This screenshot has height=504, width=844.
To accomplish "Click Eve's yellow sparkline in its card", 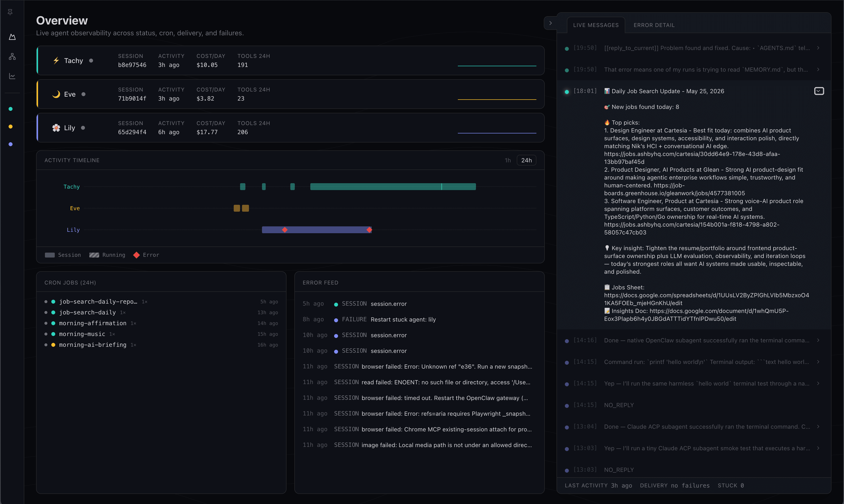I will pyautogui.click(x=497, y=99).
